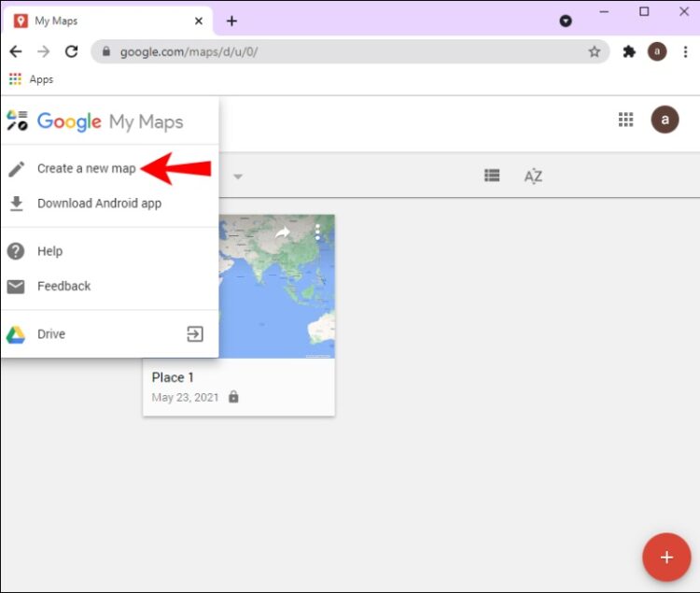This screenshot has width=700, height=593.
Task: Open the Place 1 map thumbnail
Action: click(x=277, y=287)
